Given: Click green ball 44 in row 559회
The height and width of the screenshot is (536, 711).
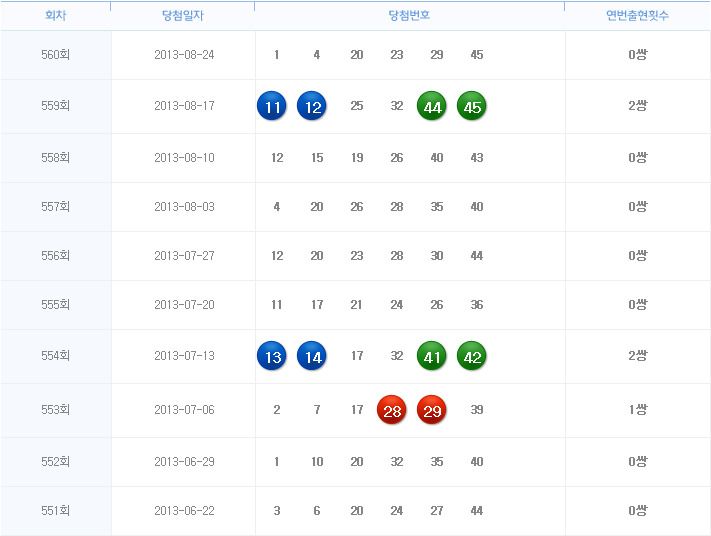Looking at the screenshot, I should pos(432,106).
